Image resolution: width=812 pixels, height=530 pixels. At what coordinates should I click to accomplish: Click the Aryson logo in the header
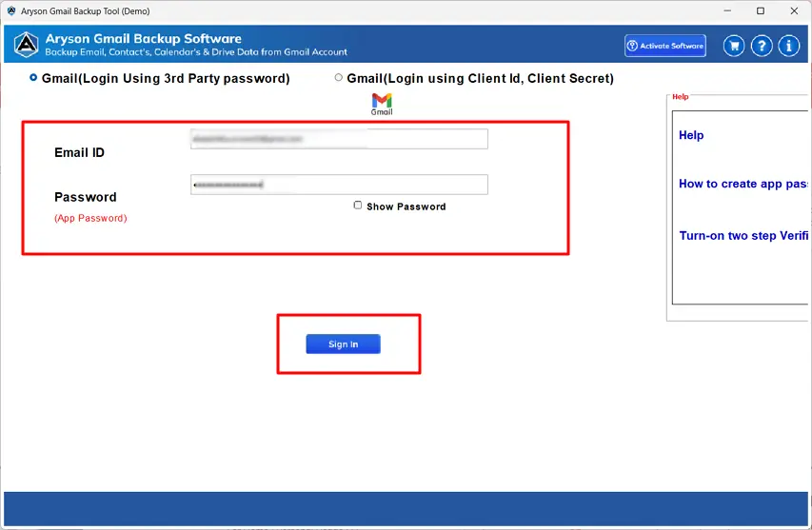pyautogui.click(x=27, y=45)
